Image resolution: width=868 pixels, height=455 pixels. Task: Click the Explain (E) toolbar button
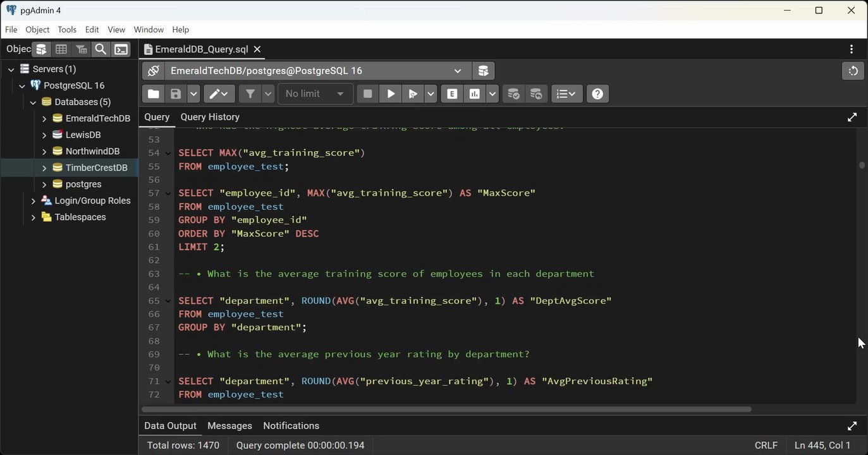[452, 94]
